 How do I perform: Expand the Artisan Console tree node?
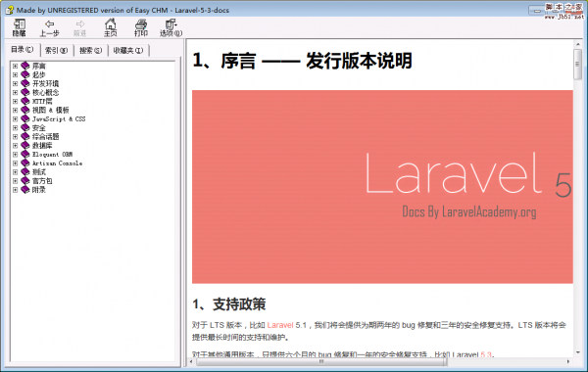coord(15,163)
